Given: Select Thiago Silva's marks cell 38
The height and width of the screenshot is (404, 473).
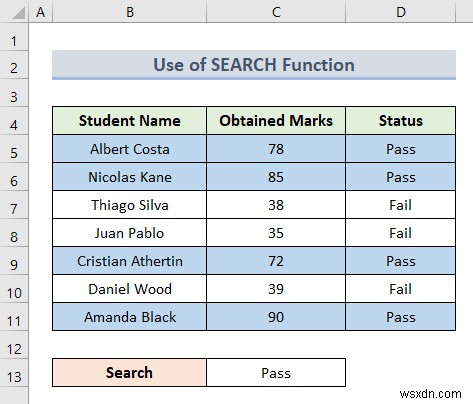Looking at the screenshot, I should point(276,205).
